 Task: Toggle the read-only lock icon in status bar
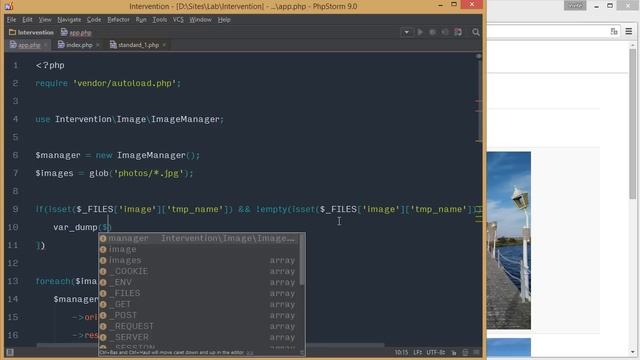[x=454, y=352]
